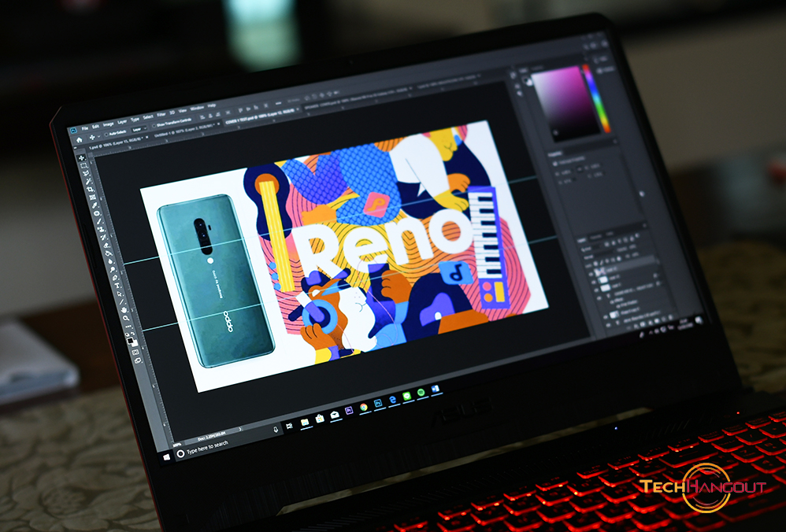Select the Eyedropper tool
The height and width of the screenshot is (532, 786).
coord(95,205)
